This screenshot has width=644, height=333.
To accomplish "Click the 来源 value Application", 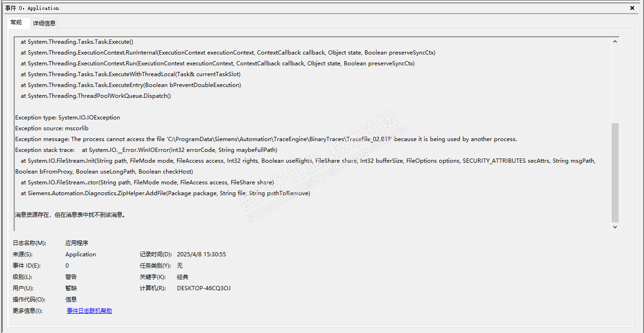I will click(x=80, y=254).
